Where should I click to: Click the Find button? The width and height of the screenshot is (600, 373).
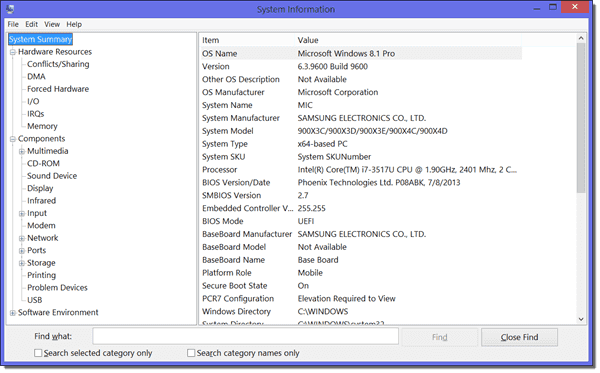439,337
